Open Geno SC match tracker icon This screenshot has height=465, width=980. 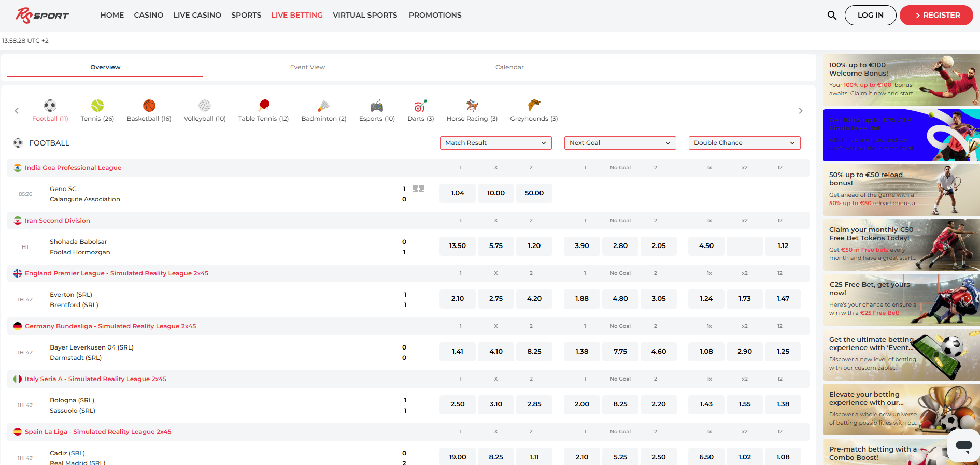point(418,189)
